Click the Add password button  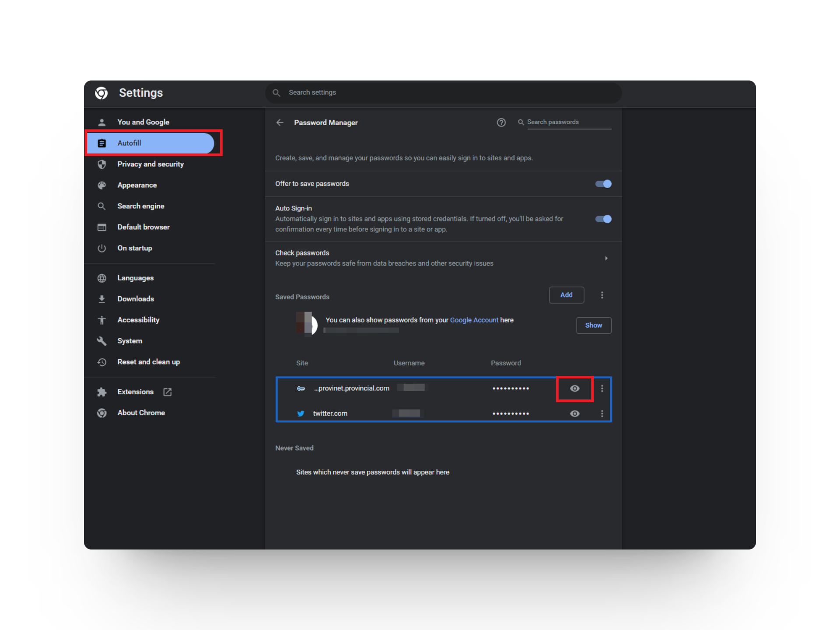coord(566,295)
